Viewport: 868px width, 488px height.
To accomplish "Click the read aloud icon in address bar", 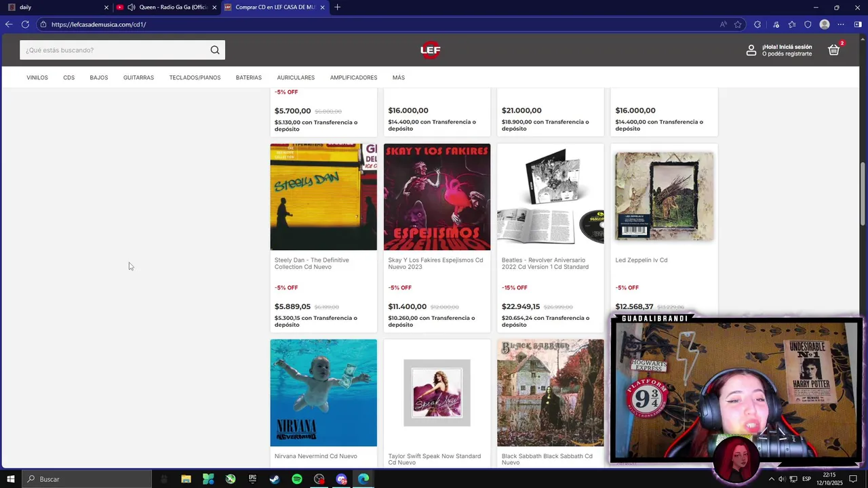I will pos(724,24).
